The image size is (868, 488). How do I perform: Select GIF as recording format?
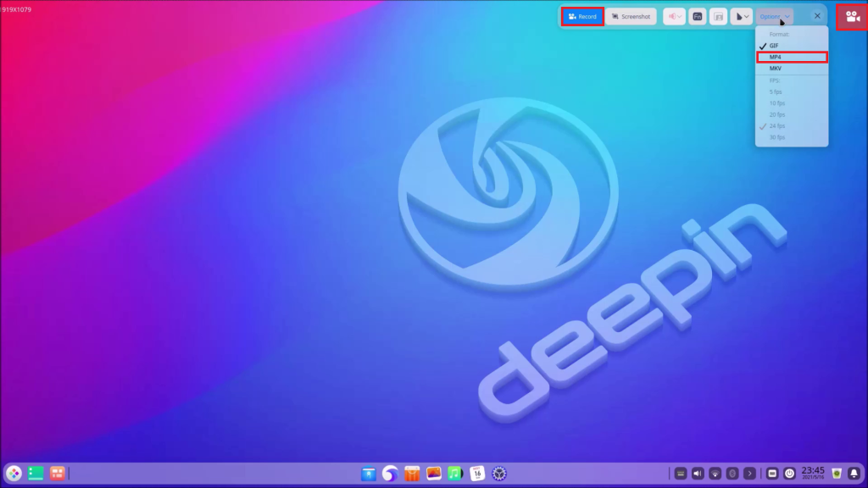774,46
